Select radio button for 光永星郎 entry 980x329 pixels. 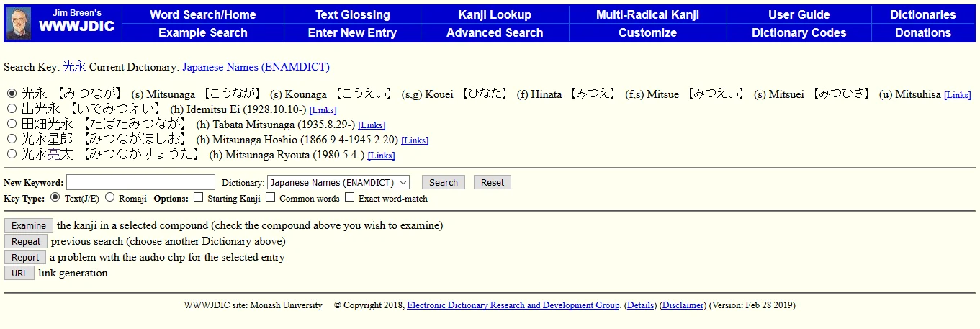pos(12,139)
